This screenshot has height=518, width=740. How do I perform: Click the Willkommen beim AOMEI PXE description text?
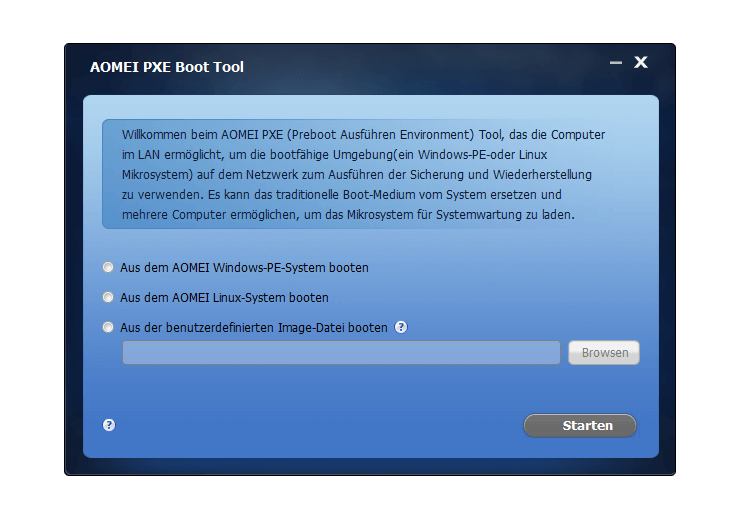[363, 175]
